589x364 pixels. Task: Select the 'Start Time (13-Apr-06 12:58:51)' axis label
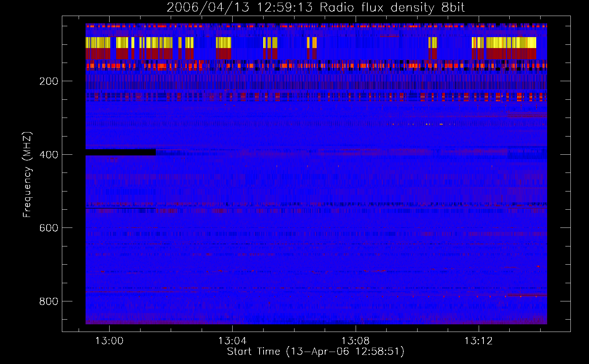click(316, 352)
